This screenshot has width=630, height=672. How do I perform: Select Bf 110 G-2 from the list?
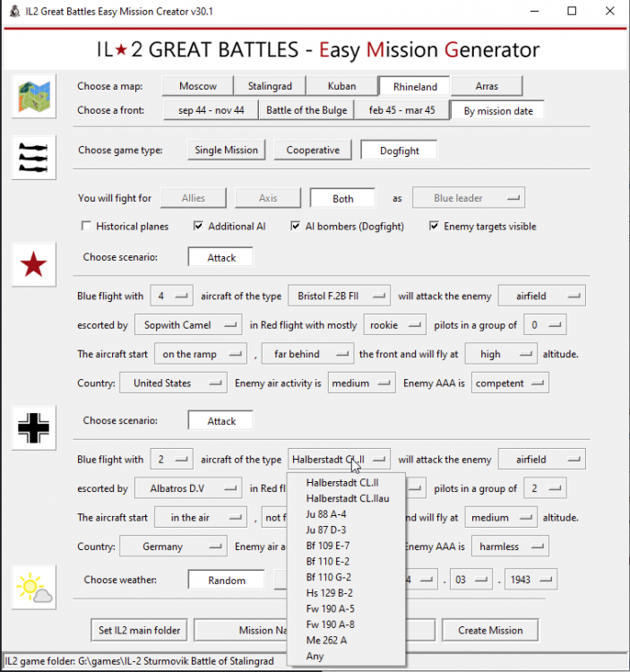point(346,577)
